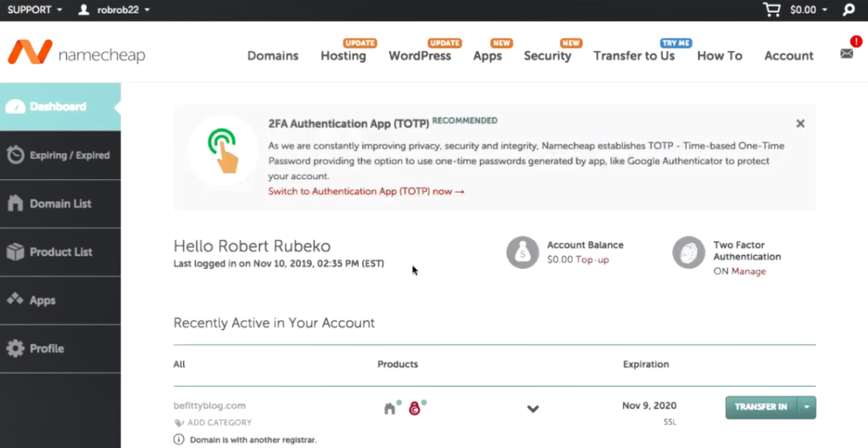
Task: Click the Profile gear icon
Action: [15, 348]
